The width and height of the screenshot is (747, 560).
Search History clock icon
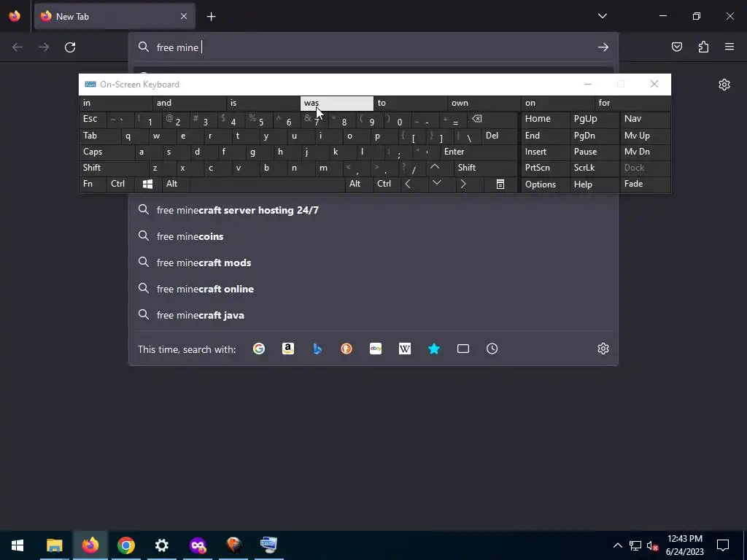click(x=492, y=349)
